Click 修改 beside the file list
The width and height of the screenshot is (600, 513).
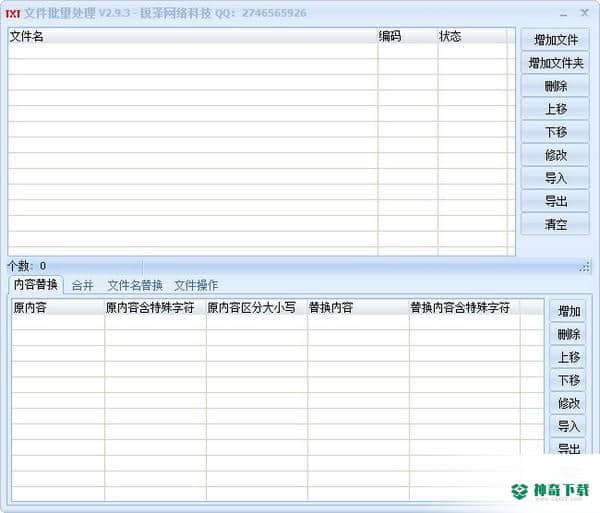point(555,155)
